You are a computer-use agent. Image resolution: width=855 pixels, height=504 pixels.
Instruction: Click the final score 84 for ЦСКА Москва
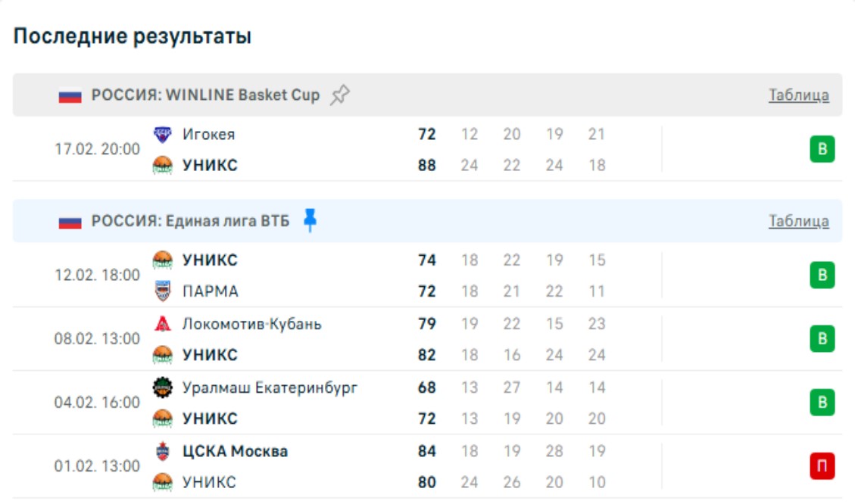pyautogui.click(x=427, y=452)
